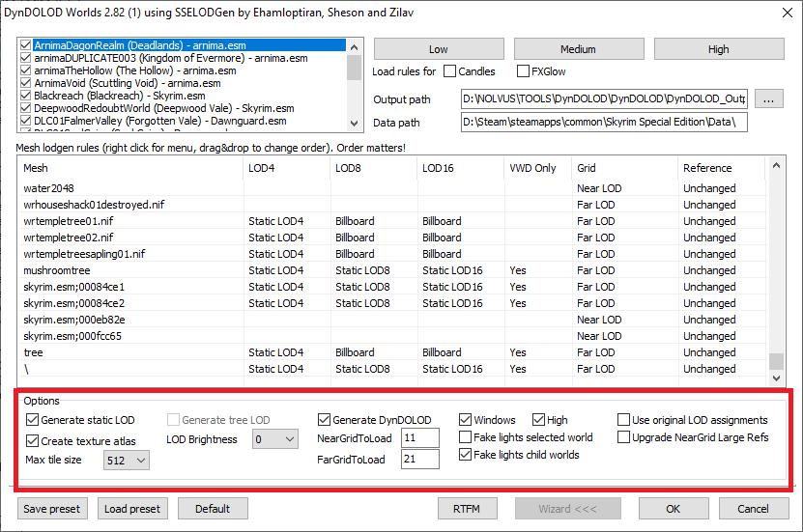Click the Grid column header
803x532 pixels.
point(625,168)
